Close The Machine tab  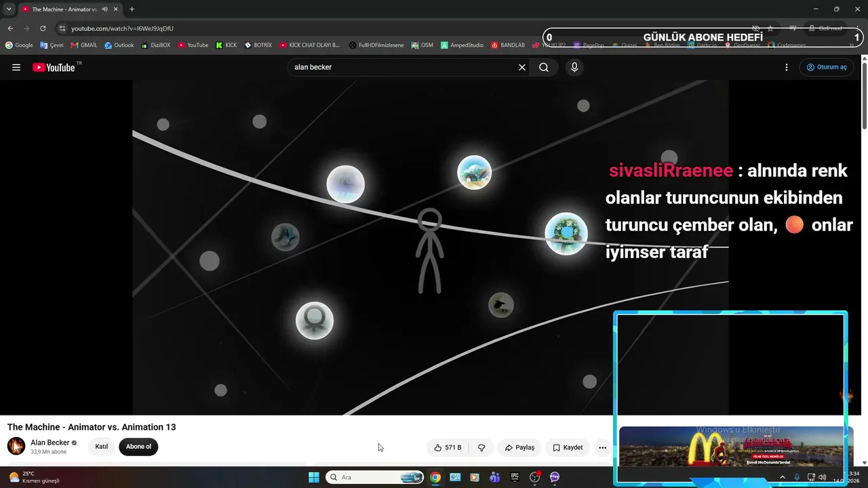coord(116,9)
